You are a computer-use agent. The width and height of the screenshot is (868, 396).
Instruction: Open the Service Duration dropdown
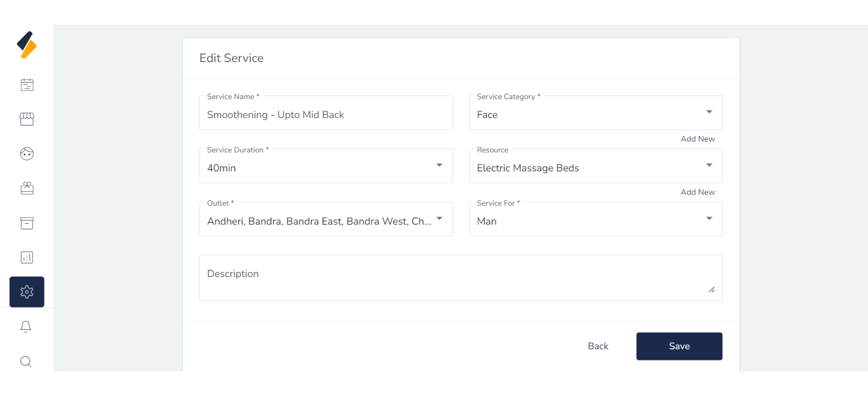325,166
